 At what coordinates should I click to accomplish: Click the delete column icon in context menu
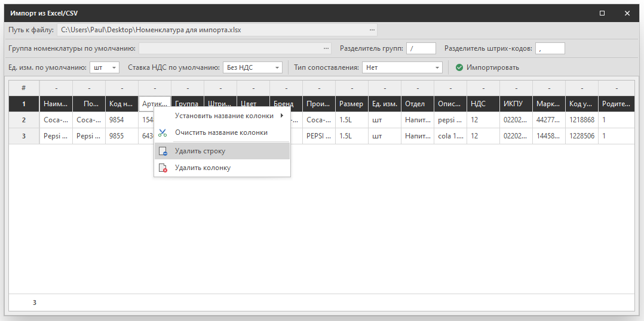click(162, 168)
